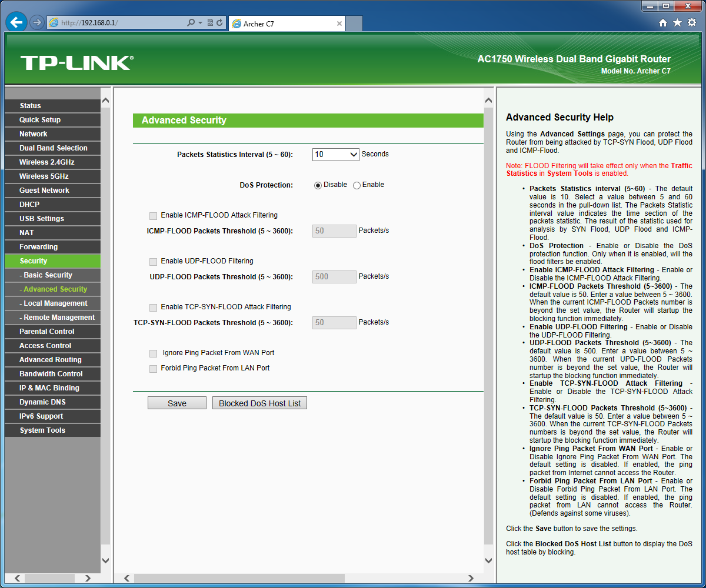
Task: Click TCP-SYN-FLOOD Packets Threshold field
Action: [334, 323]
